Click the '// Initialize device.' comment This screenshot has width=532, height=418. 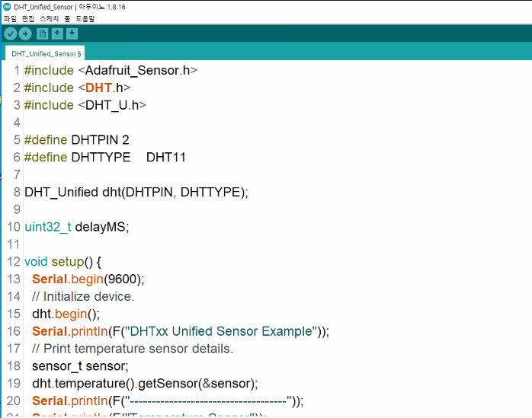(x=83, y=297)
